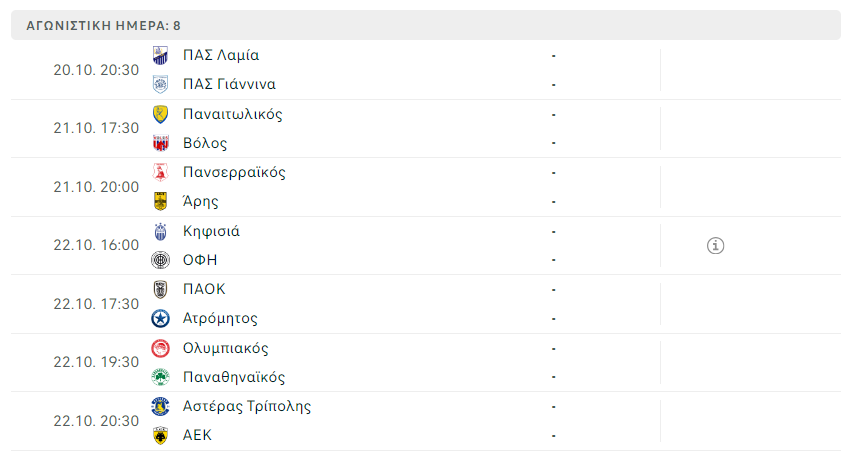Click the ΠΑΟΚ team crest
The image size is (851, 466).
(x=160, y=289)
